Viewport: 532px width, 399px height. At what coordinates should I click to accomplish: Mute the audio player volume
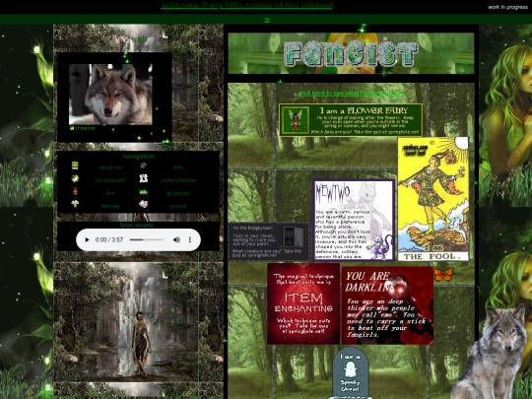pyautogui.click(x=176, y=239)
